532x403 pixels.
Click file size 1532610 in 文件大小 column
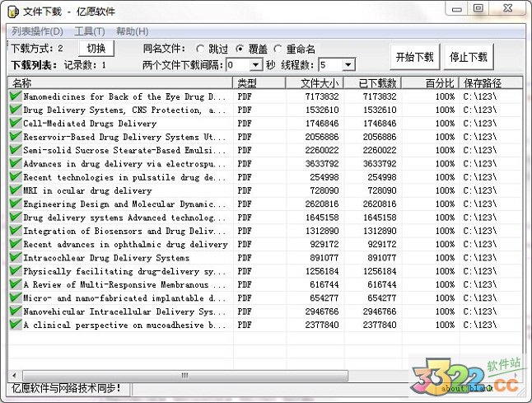click(x=322, y=110)
